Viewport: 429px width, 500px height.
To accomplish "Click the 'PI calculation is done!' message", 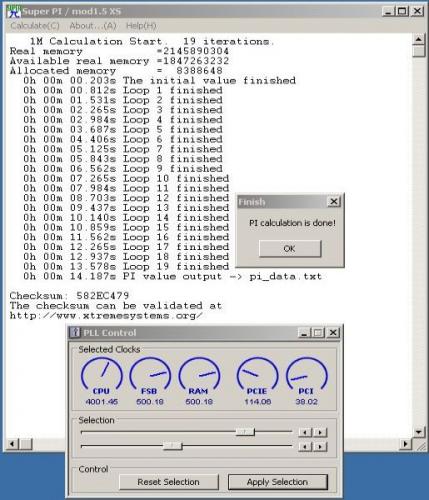I will (x=293, y=223).
